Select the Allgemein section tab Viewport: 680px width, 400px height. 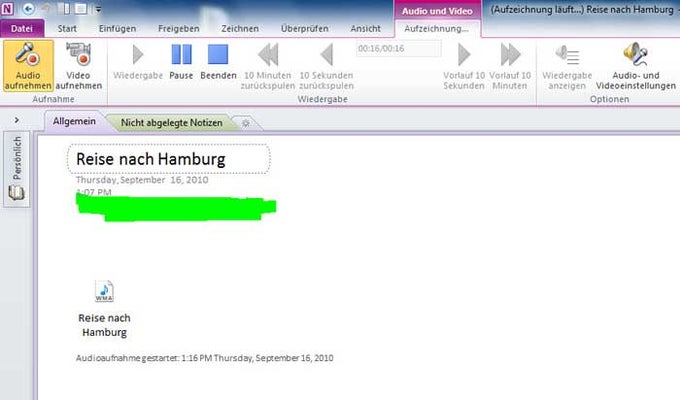coord(74,121)
